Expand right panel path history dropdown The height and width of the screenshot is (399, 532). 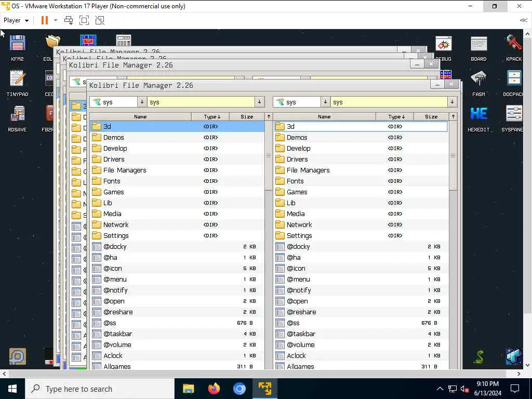[452, 102]
